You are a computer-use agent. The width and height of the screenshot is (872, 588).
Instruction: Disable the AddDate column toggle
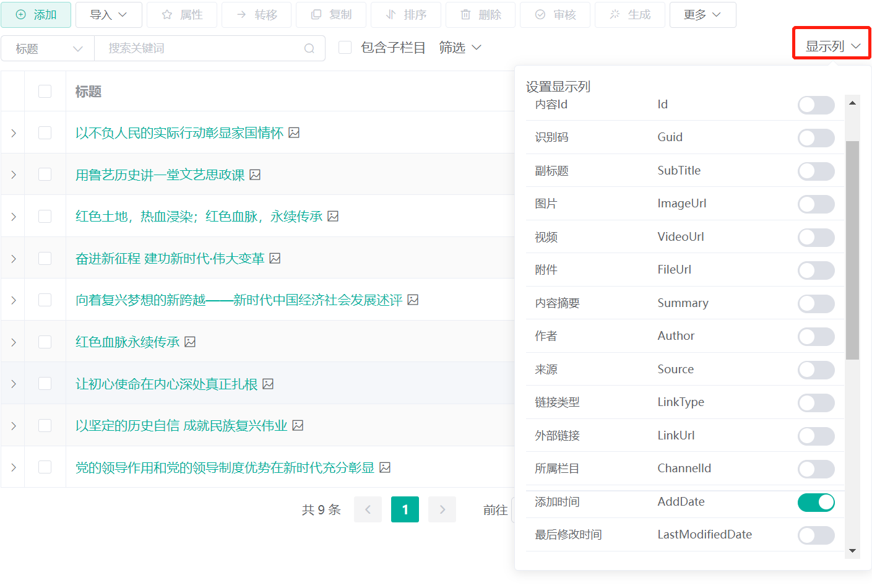pyautogui.click(x=816, y=502)
